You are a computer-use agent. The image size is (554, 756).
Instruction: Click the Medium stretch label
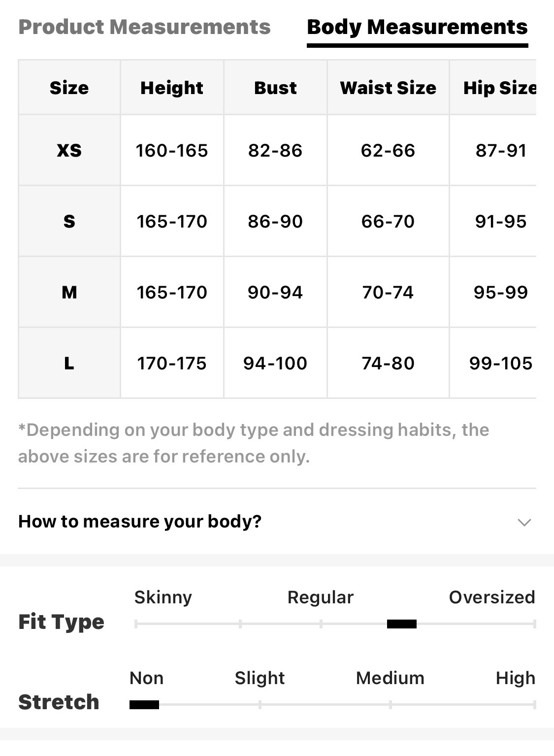click(390, 678)
